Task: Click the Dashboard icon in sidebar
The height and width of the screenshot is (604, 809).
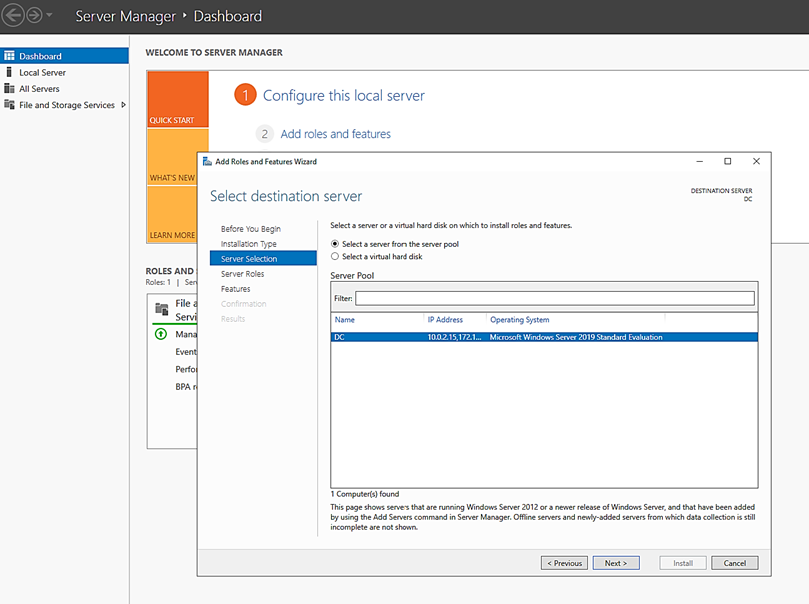Action: click(x=9, y=56)
